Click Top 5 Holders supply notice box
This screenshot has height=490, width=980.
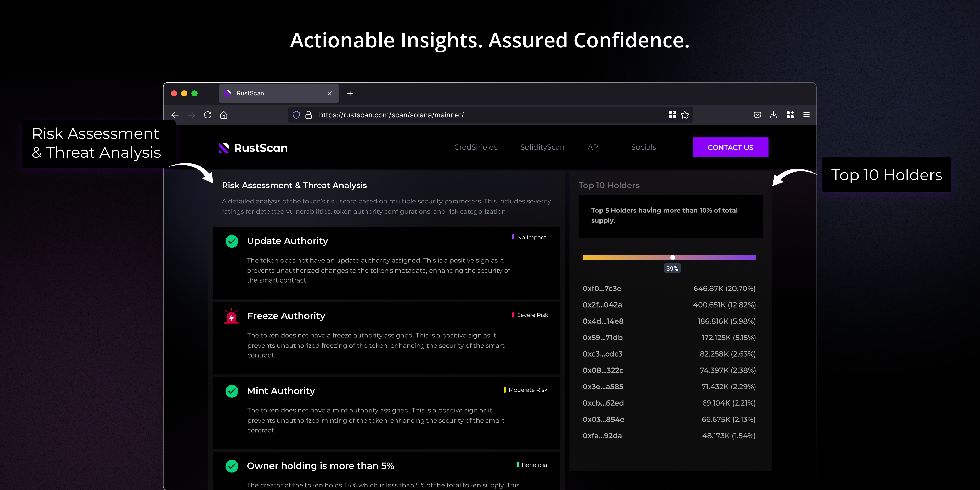tap(670, 216)
